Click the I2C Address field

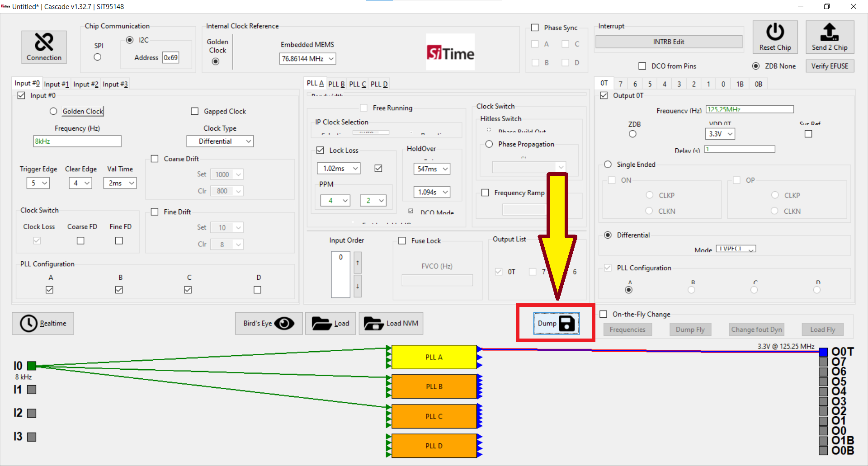170,57
